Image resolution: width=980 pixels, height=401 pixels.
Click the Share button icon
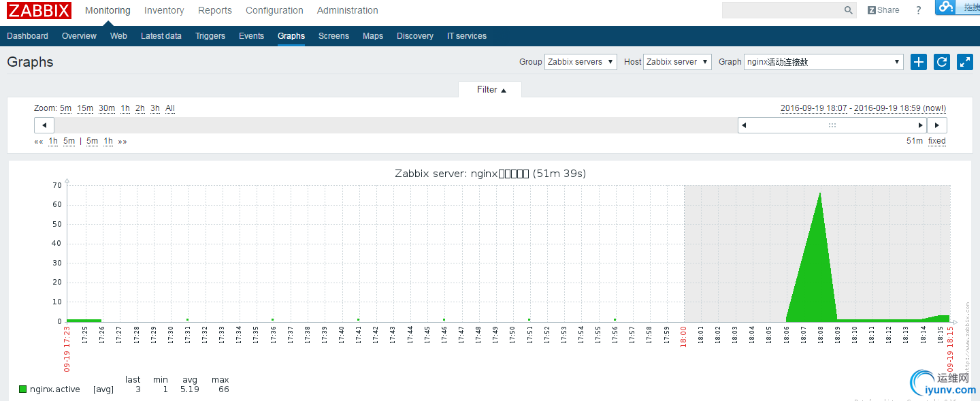(883, 10)
